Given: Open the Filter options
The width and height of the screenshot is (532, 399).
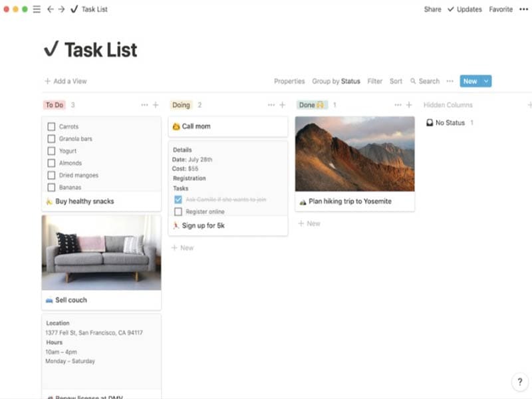Looking at the screenshot, I should pyautogui.click(x=375, y=81).
